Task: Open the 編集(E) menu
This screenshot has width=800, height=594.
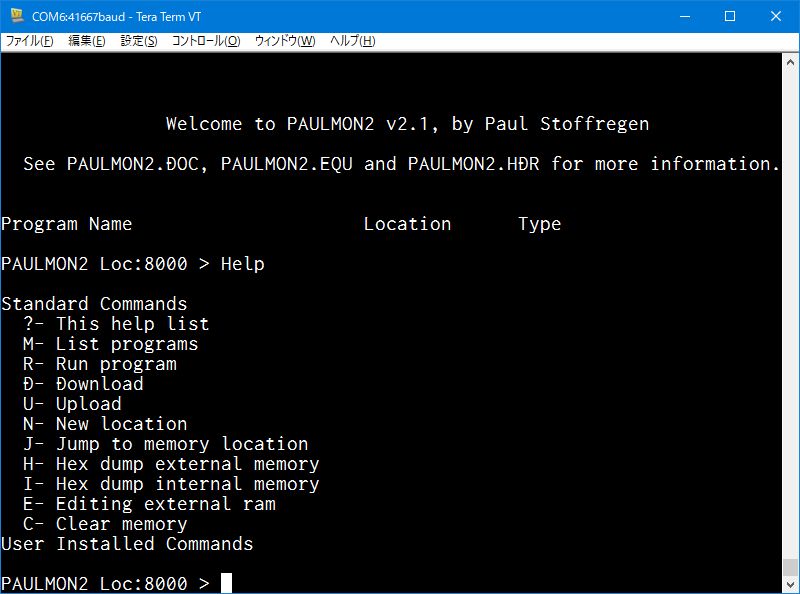Action: [x=87, y=41]
